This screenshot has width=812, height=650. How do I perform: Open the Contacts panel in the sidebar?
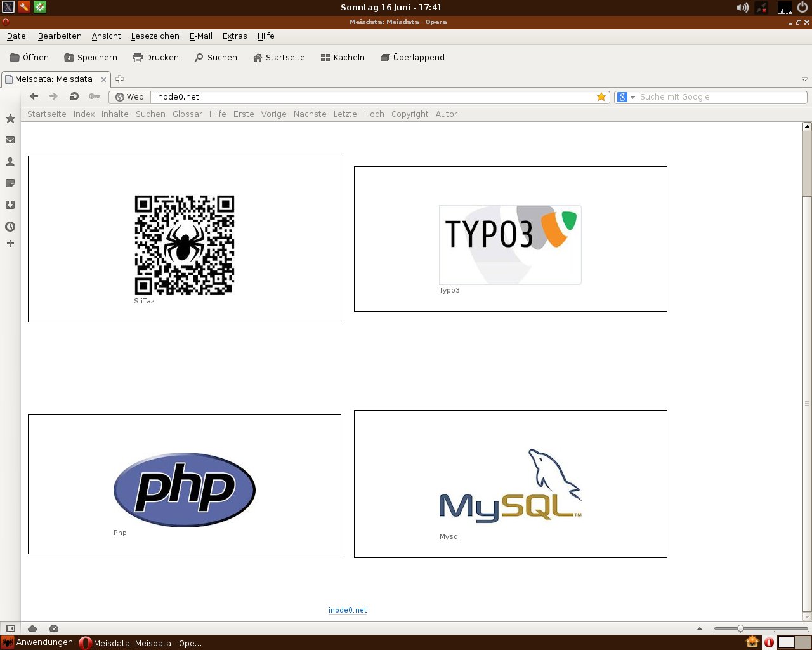pyautogui.click(x=10, y=162)
